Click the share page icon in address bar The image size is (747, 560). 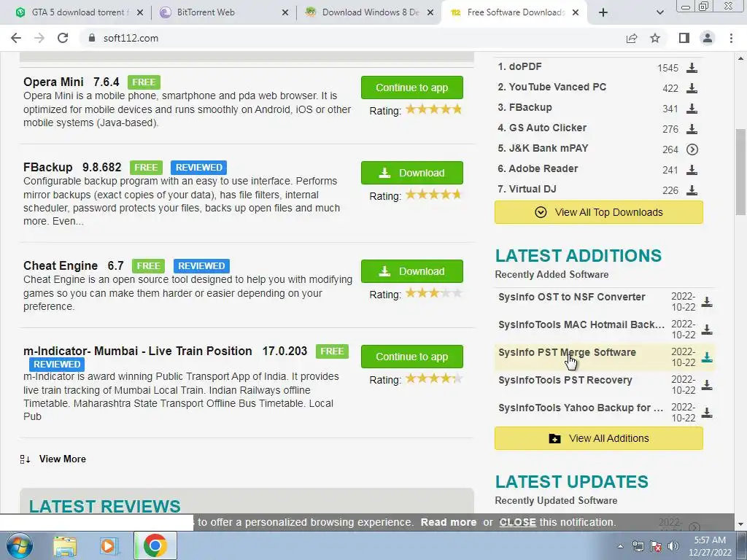632,38
